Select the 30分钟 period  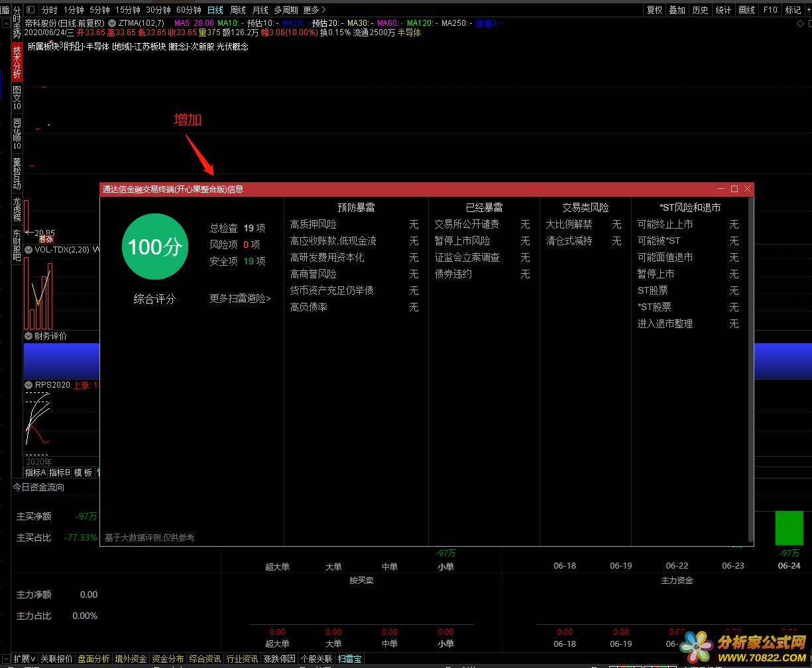click(158, 10)
